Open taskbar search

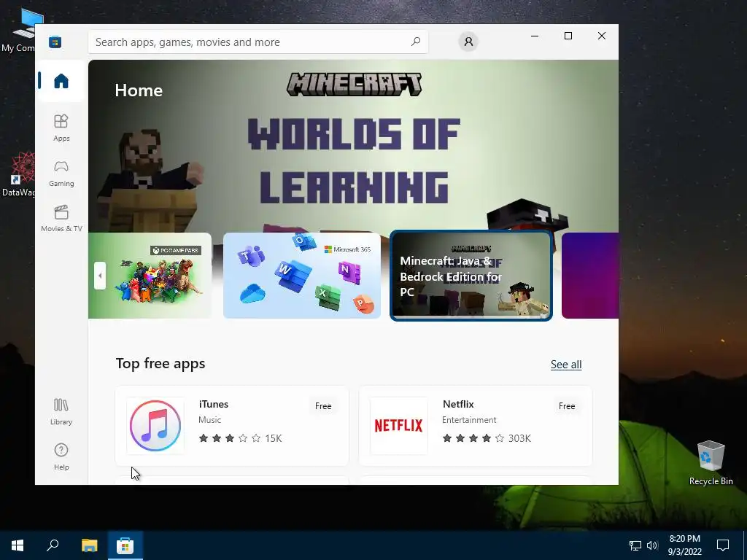tap(53, 545)
